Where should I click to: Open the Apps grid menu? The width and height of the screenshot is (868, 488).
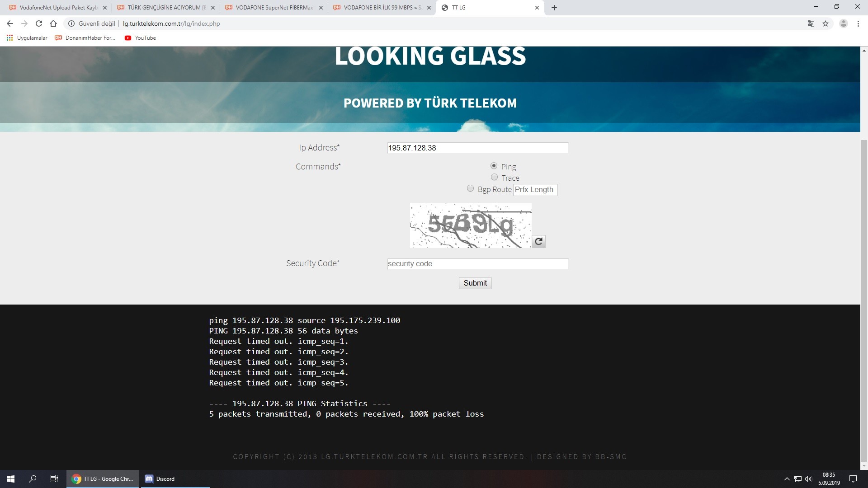pyautogui.click(x=10, y=38)
